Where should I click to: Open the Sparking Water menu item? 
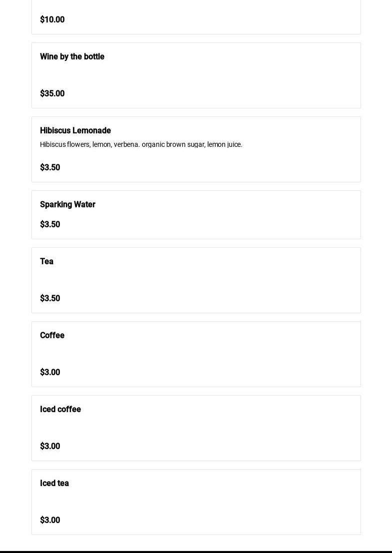pos(196,215)
